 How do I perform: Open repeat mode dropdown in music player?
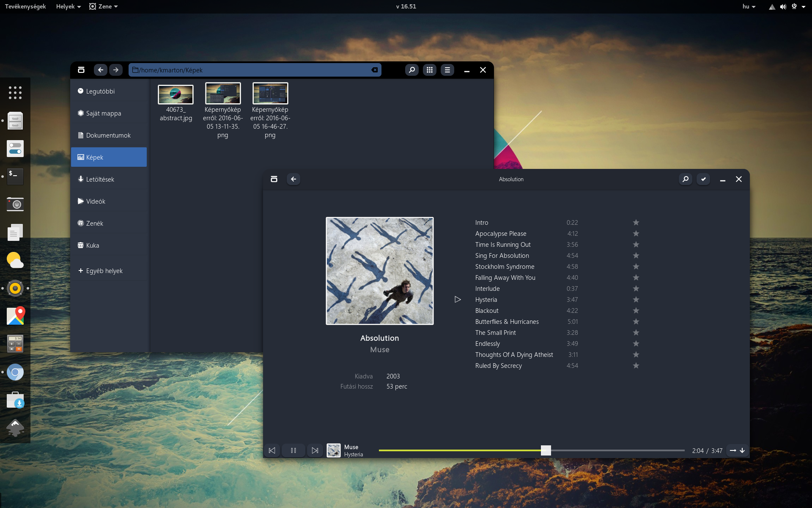pyautogui.click(x=737, y=450)
